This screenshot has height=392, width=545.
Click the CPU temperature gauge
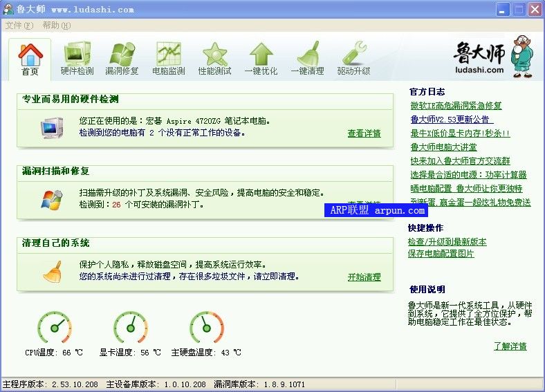click(55, 328)
